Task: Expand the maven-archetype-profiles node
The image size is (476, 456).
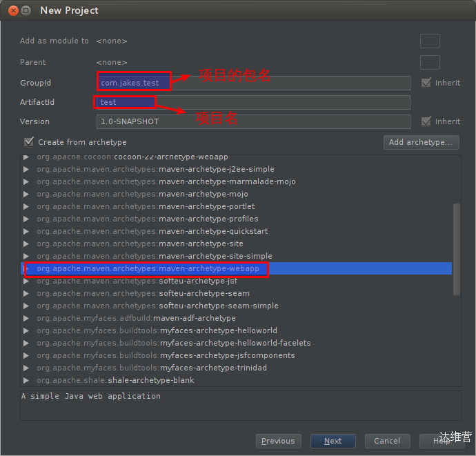Action: coord(26,219)
